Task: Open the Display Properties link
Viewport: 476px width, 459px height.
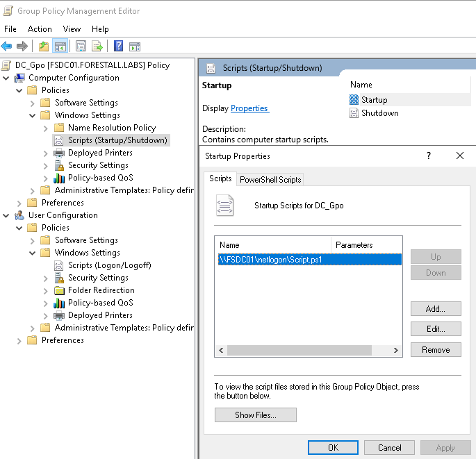Action: (249, 108)
